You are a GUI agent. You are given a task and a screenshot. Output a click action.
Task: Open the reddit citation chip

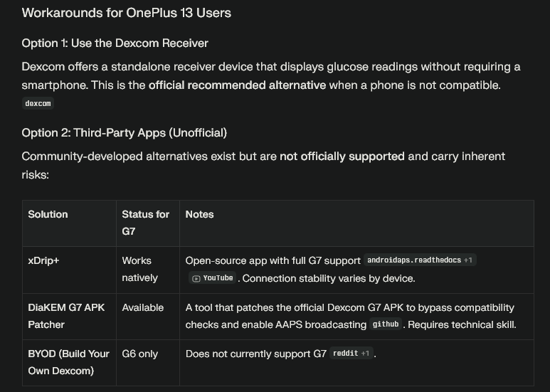(x=345, y=354)
